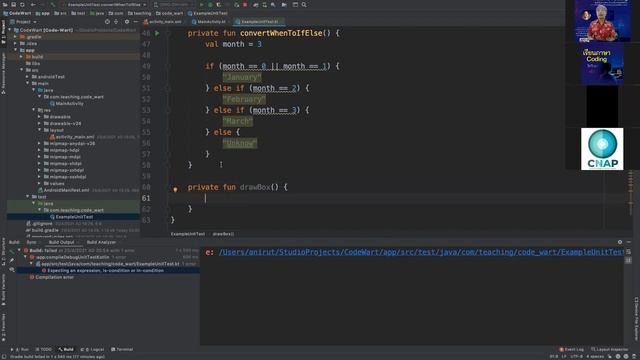Viewport: 640px width, 360px height.
Task: Open the device selector dropdown in the toolbar
Action: tap(173, 4)
